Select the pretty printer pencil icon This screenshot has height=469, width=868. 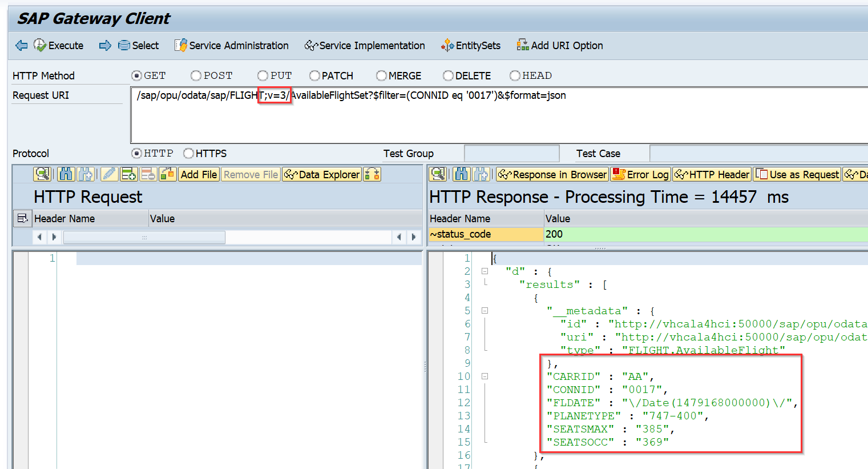click(109, 174)
